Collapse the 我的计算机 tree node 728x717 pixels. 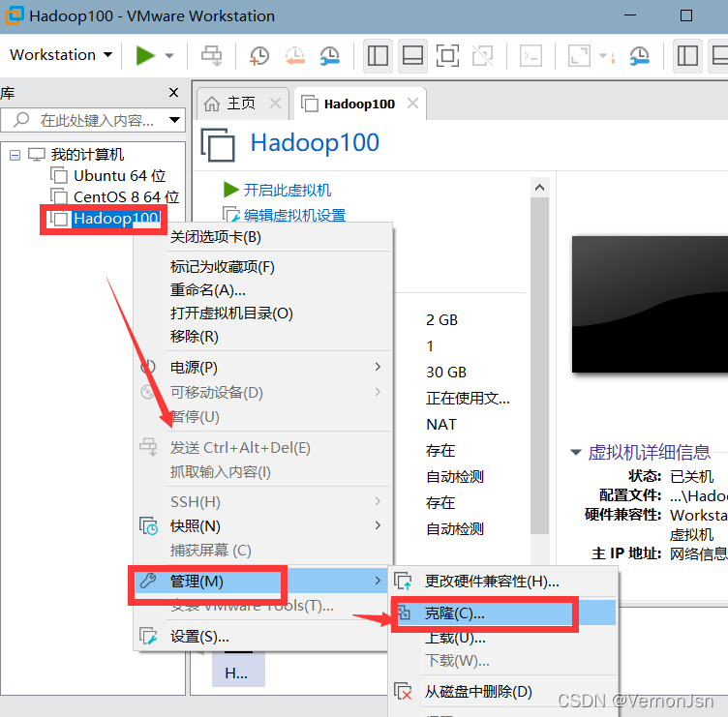click(x=15, y=155)
